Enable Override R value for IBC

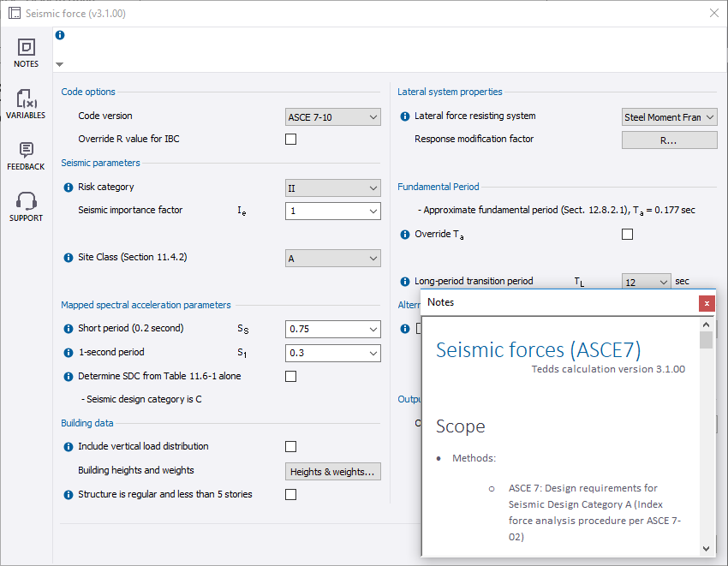(x=290, y=139)
